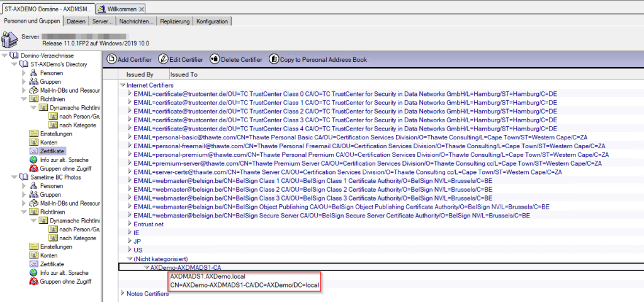This screenshot has width=644, height=302.
Task: Click the Edit Certifier pencil icon
Action: (163, 59)
